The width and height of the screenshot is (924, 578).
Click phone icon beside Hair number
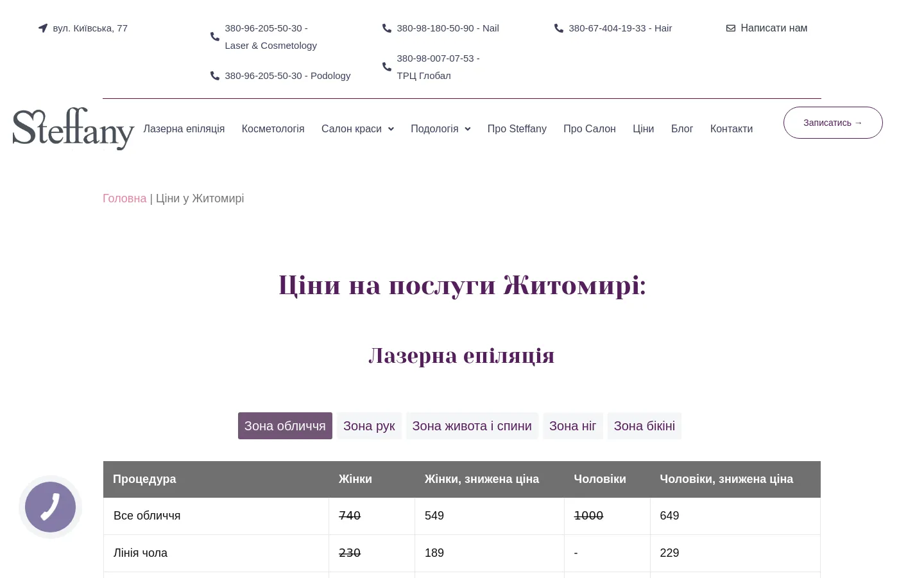tap(559, 28)
